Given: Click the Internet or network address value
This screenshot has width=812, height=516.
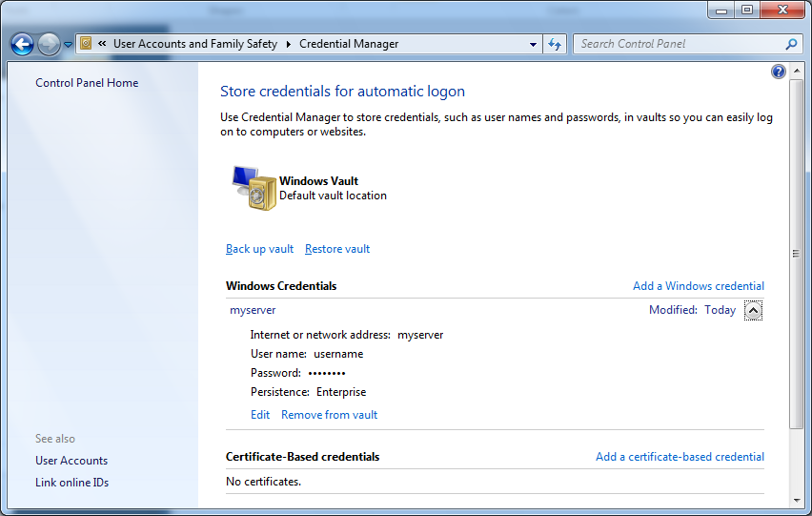Looking at the screenshot, I should click(420, 335).
